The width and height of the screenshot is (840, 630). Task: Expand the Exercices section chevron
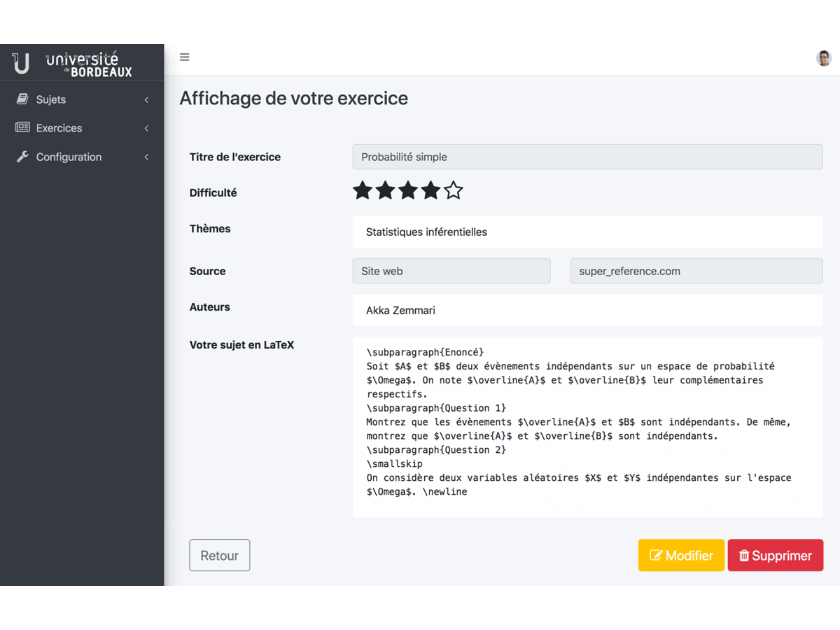pyautogui.click(x=146, y=128)
